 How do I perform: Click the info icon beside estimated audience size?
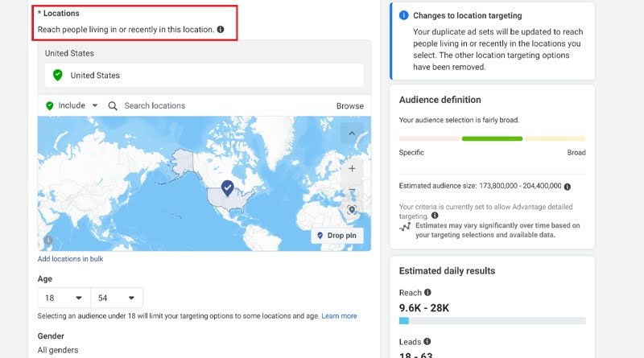[x=568, y=187]
